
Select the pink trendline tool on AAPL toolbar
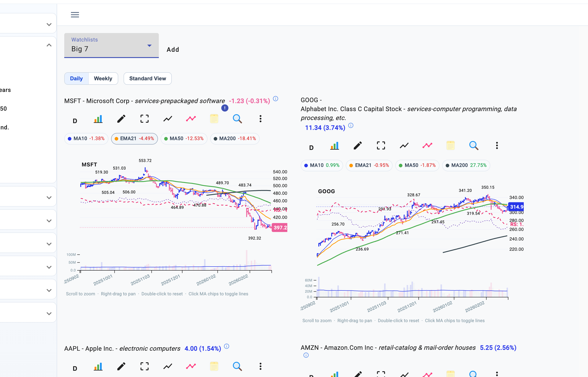click(x=191, y=366)
